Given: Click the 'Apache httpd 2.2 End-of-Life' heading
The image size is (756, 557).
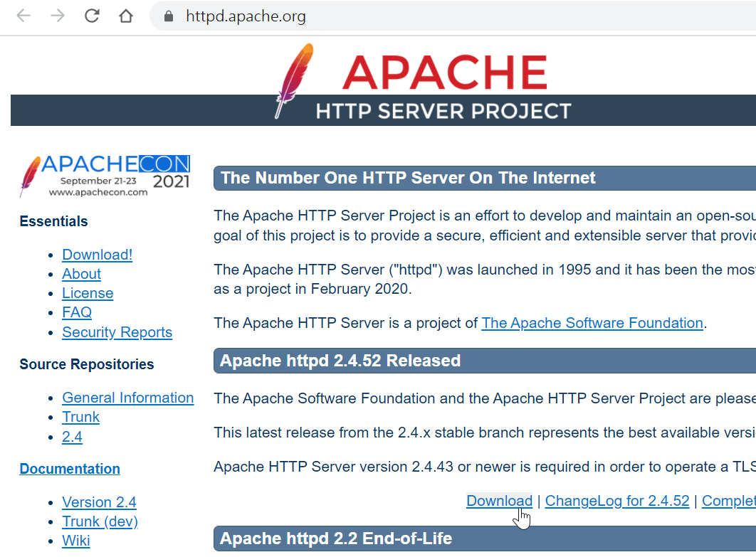Looking at the screenshot, I should point(336,539).
